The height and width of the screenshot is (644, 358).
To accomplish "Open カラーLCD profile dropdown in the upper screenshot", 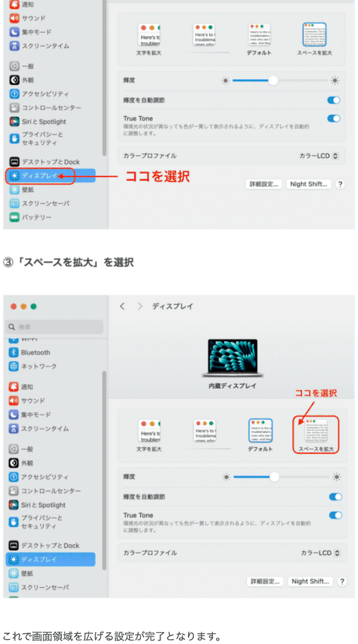I will (319, 156).
